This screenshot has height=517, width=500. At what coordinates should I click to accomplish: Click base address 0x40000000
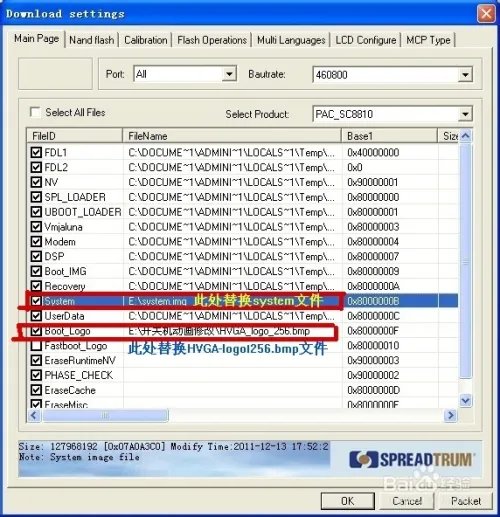point(373,152)
